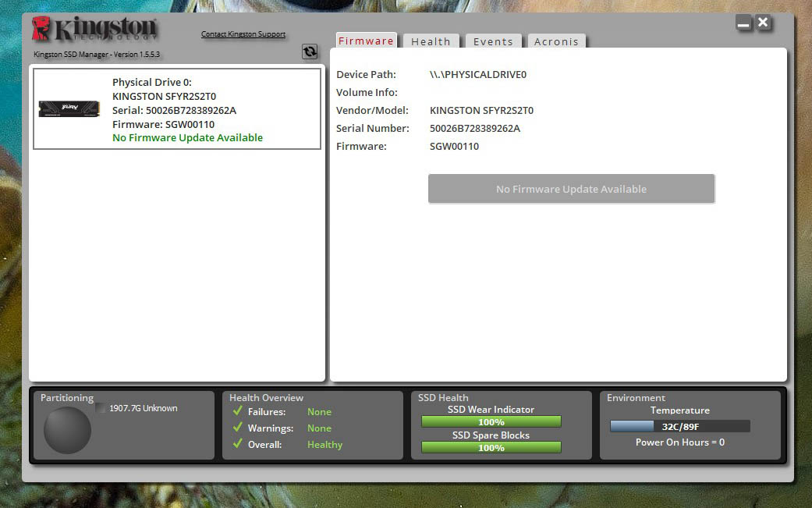
Task: Click the partition legend color square
Action: 101,408
